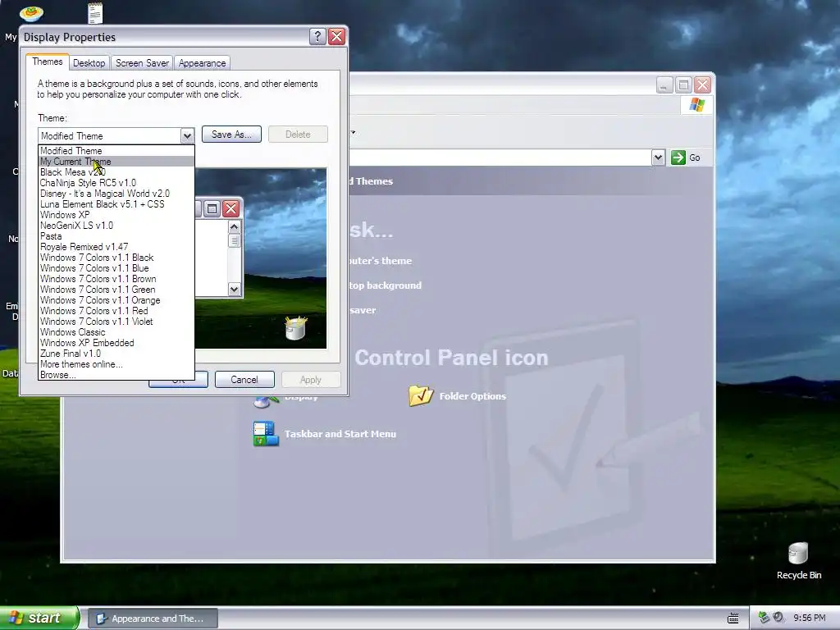Activate Appearance and Themes taskbar button
Viewport: 840px width, 630px height.
(x=153, y=619)
